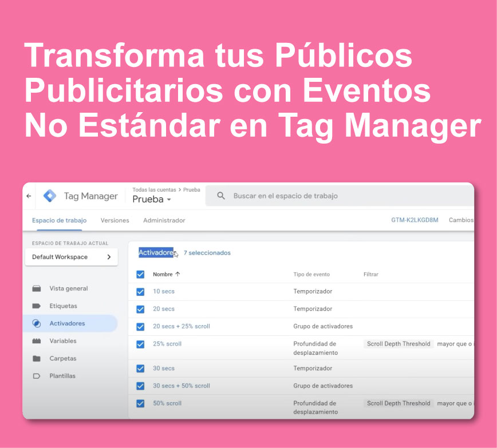Open the Administrador tab
The width and height of the screenshot is (497, 448).
click(164, 220)
